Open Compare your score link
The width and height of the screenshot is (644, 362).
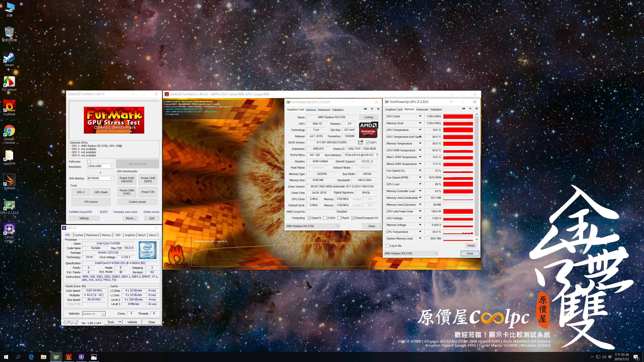coord(125,212)
